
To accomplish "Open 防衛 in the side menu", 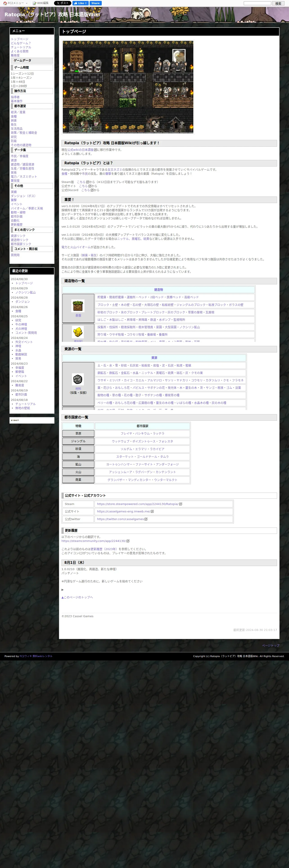I will pyautogui.click(x=14, y=141).
